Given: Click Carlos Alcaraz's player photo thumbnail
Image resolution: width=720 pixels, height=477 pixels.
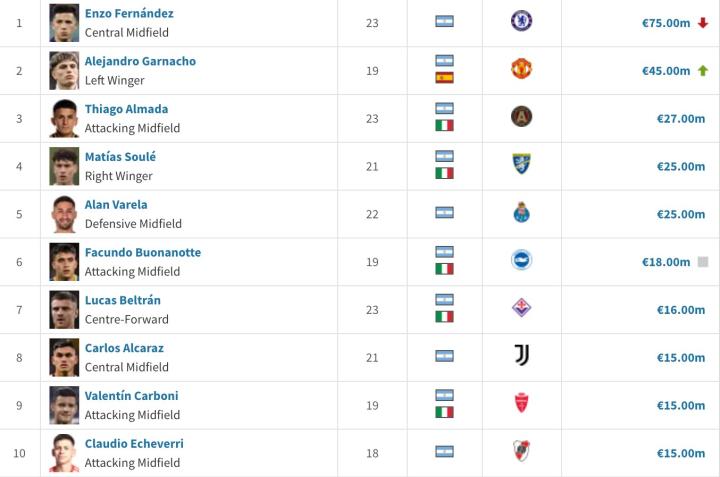Looking at the screenshot, I should click(x=64, y=357).
